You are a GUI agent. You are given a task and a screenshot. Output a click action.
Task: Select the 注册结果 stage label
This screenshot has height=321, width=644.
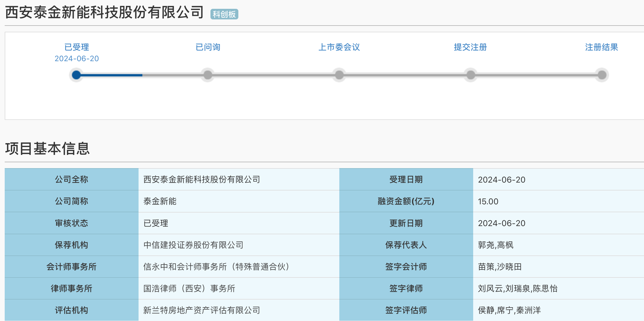pyautogui.click(x=602, y=47)
